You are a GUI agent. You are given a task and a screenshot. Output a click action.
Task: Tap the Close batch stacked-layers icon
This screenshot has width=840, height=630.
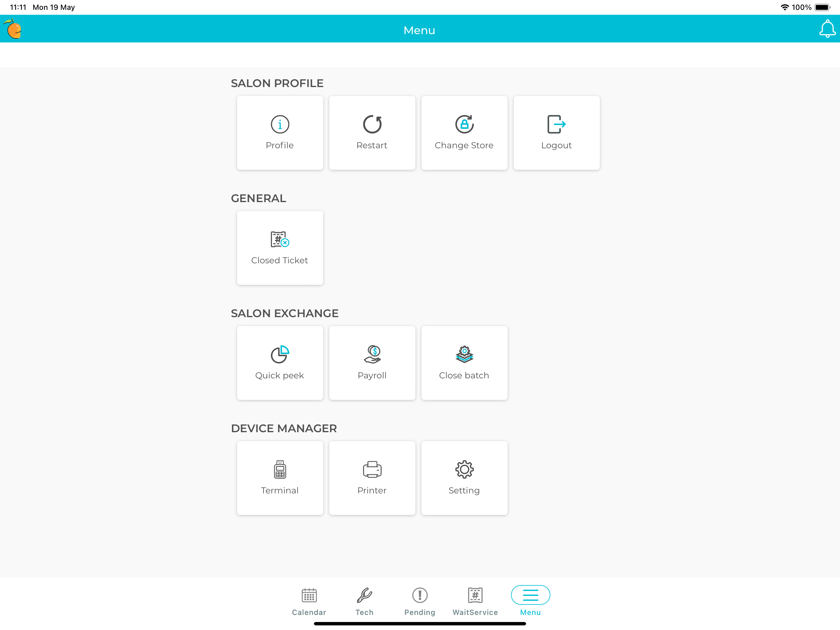tap(465, 354)
